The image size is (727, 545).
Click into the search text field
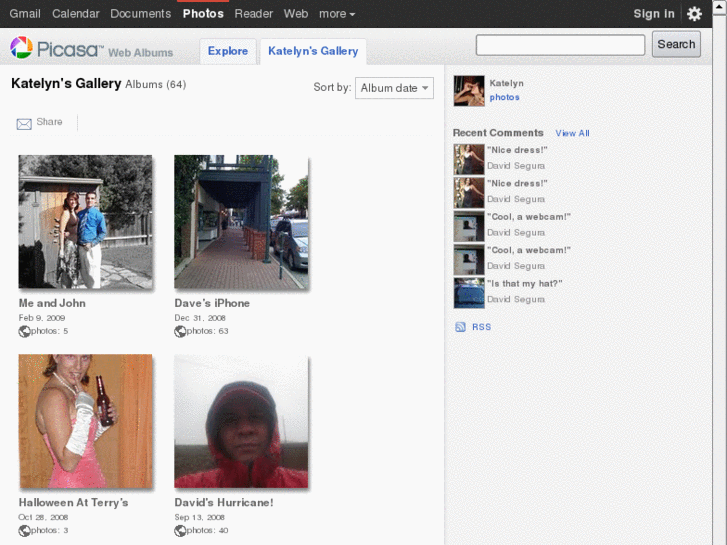click(560, 45)
